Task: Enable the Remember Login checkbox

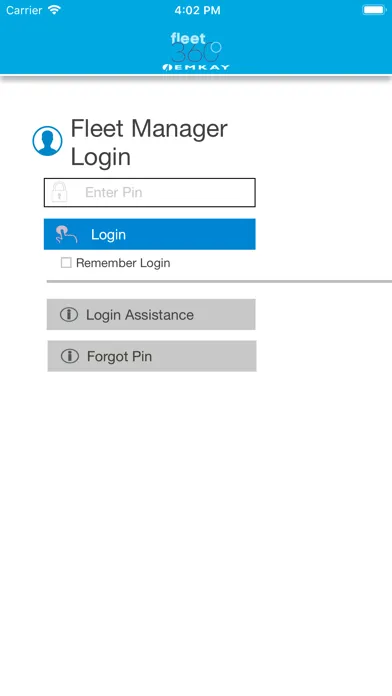Action: click(x=66, y=263)
